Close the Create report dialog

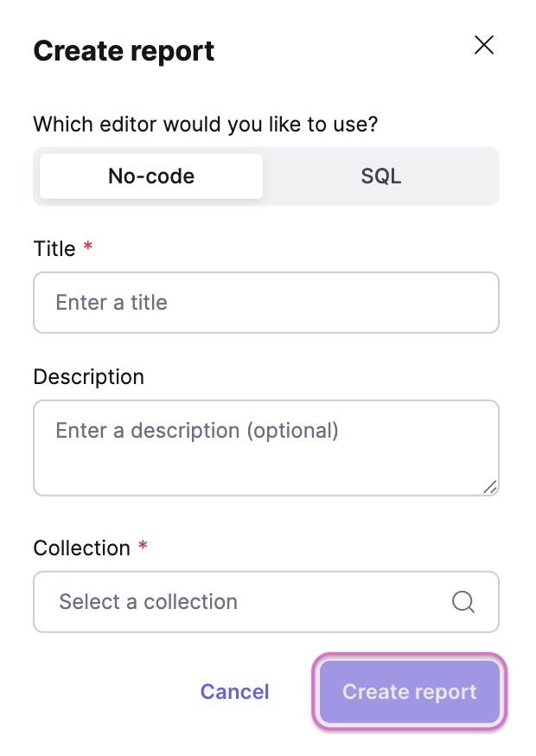(484, 46)
